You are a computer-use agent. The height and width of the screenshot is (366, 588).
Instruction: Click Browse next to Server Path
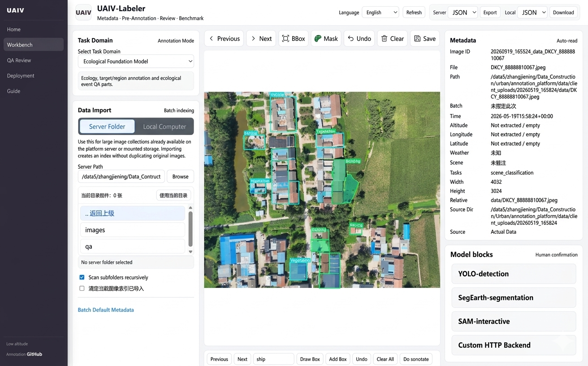point(180,176)
